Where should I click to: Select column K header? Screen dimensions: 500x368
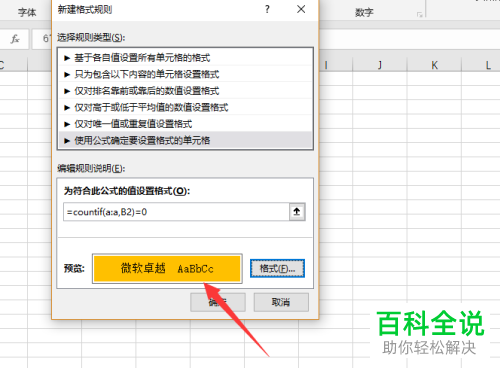[x=434, y=65]
